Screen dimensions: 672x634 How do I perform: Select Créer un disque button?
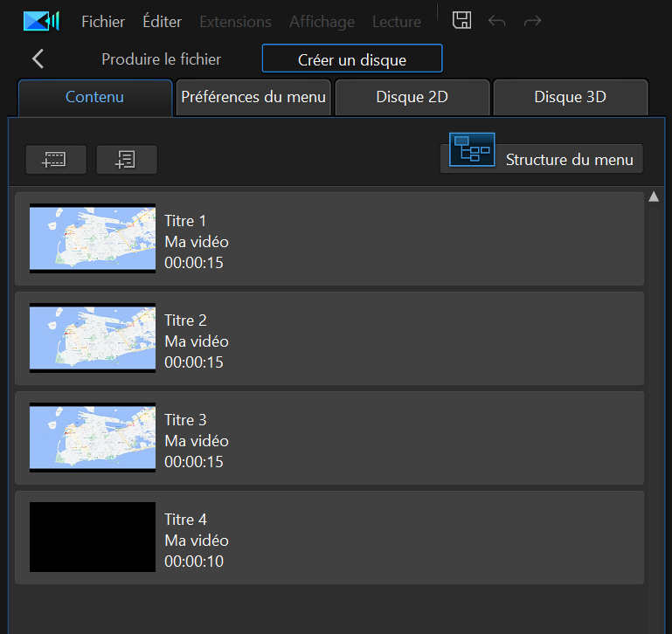click(x=352, y=59)
